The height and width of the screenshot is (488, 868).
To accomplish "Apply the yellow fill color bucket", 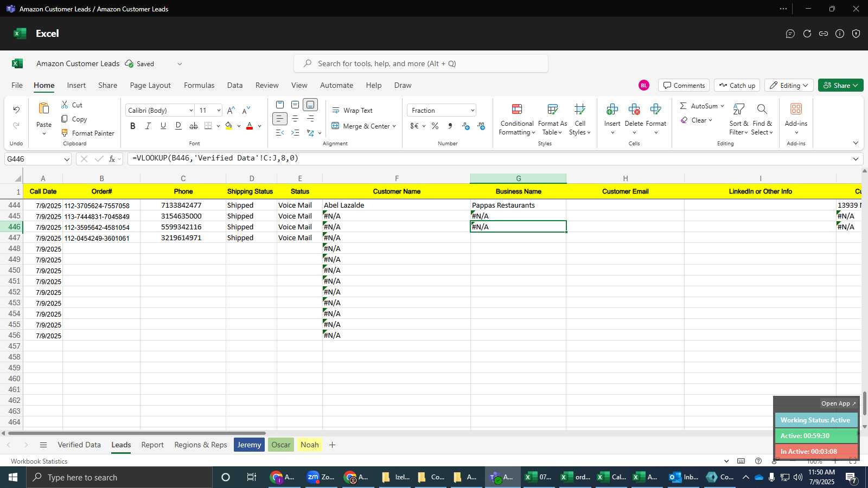I will point(229,126).
